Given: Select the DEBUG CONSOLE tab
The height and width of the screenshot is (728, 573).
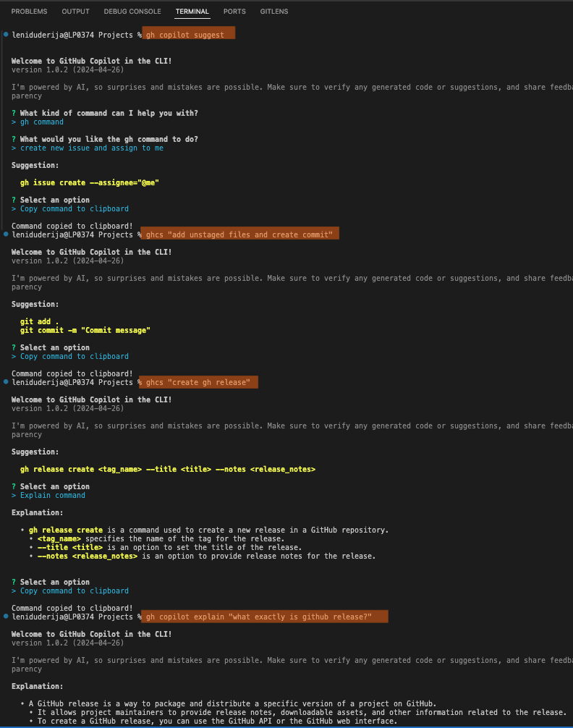Looking at the screenshot, I should click(x=132, y=11).
